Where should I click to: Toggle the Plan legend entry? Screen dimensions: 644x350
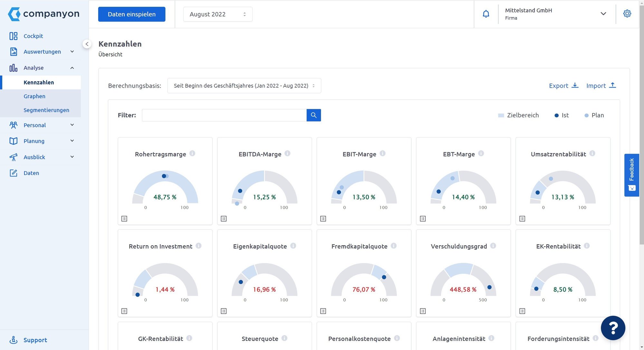(x=594, y=115)
